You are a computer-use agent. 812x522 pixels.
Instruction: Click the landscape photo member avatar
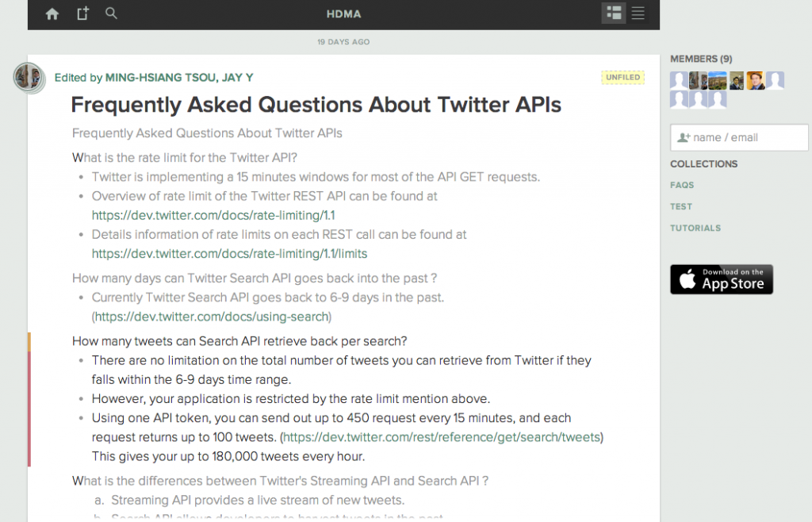[717, 81]
